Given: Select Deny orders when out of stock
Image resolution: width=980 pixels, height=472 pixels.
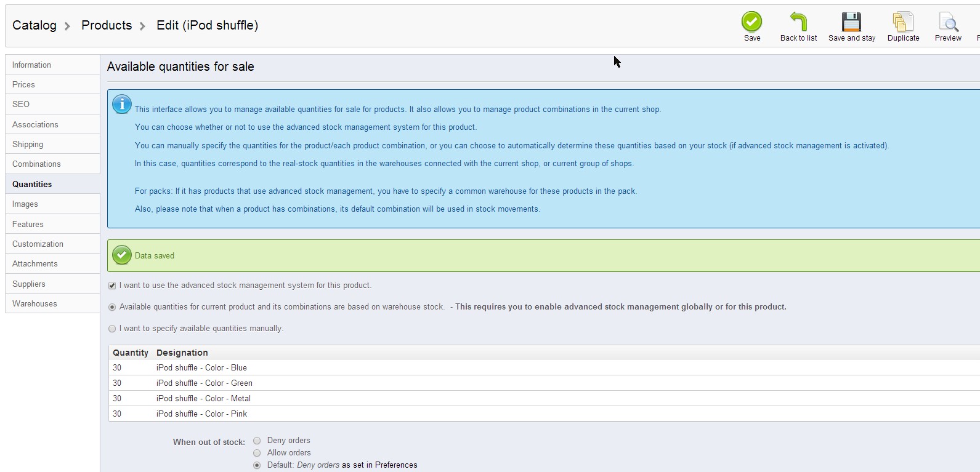Looking at the screenshot, I should (257, 441).
